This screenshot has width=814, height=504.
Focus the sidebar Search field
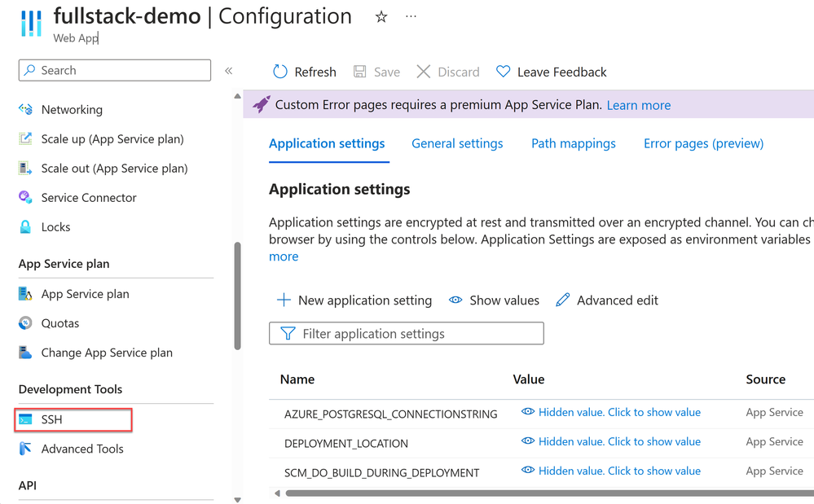point(115,70)
